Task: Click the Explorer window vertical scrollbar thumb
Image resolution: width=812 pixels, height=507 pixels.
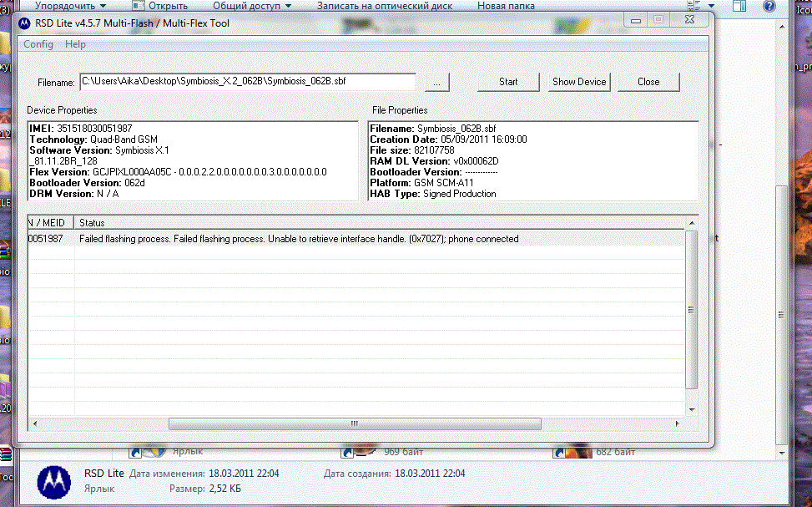Action: pyautogui.click(x=781, y=315)
